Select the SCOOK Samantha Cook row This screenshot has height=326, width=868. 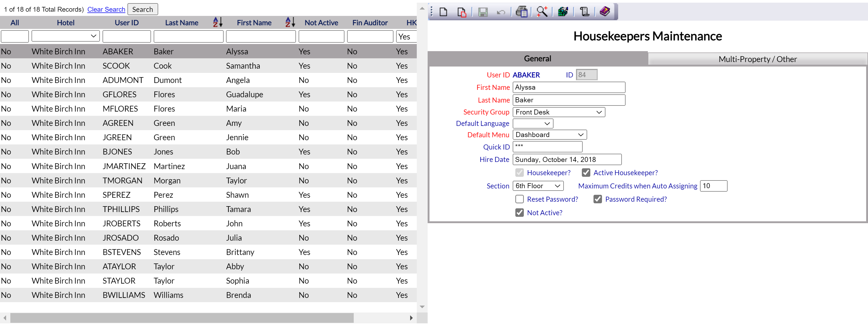pyautogui.click(x=208, y=66)
